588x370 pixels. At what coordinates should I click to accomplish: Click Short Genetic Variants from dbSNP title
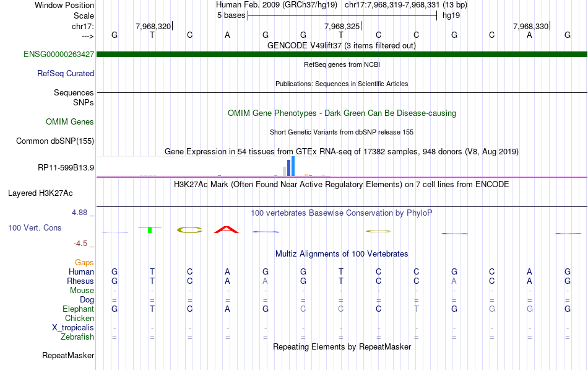(342, 132)
